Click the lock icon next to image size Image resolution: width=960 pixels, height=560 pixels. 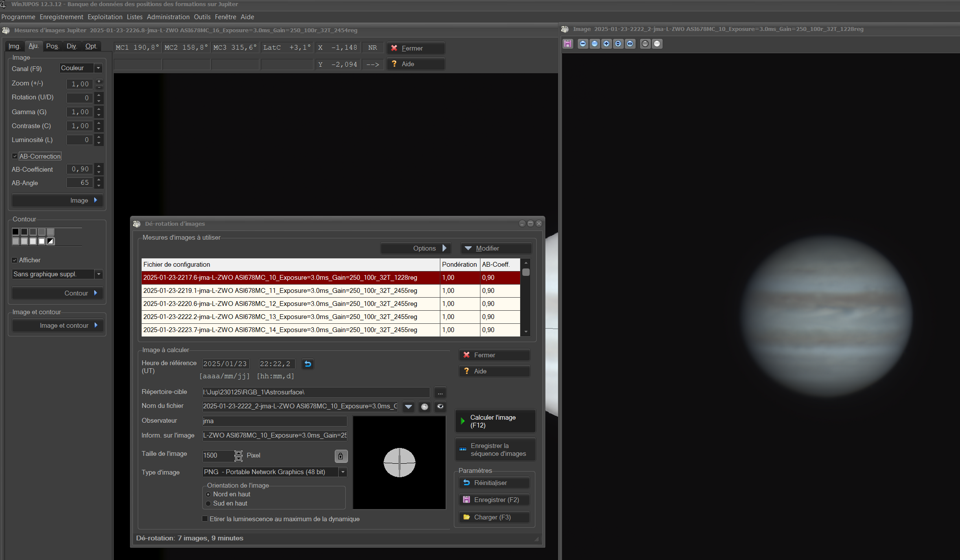(340, 456)
